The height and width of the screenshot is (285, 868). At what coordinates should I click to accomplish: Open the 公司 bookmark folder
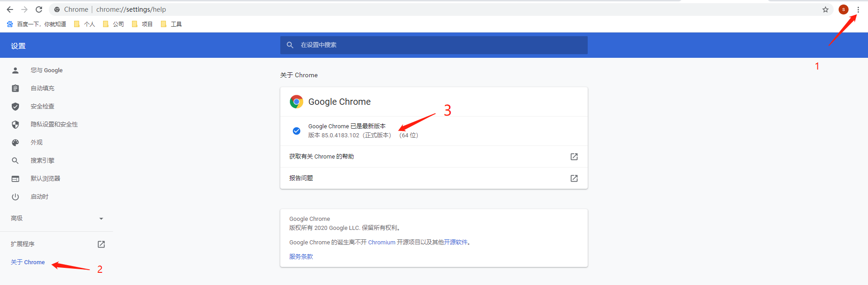pyautogui.click(x=113, y=24)
